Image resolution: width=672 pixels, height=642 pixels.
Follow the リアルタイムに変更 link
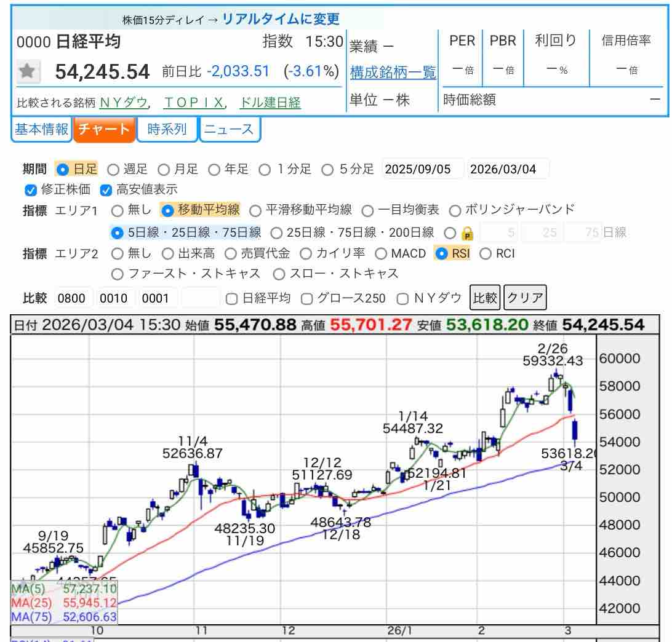(281, 19)
